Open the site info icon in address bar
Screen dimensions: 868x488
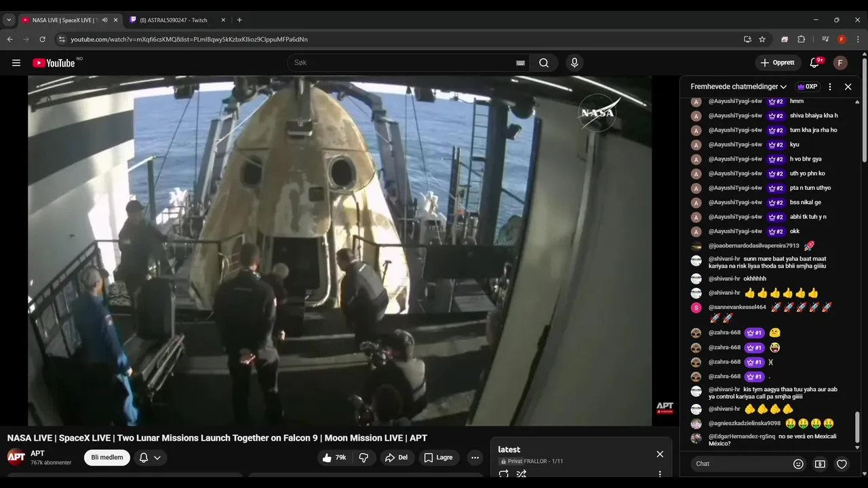pyautogui.click(x=62, y=39)
